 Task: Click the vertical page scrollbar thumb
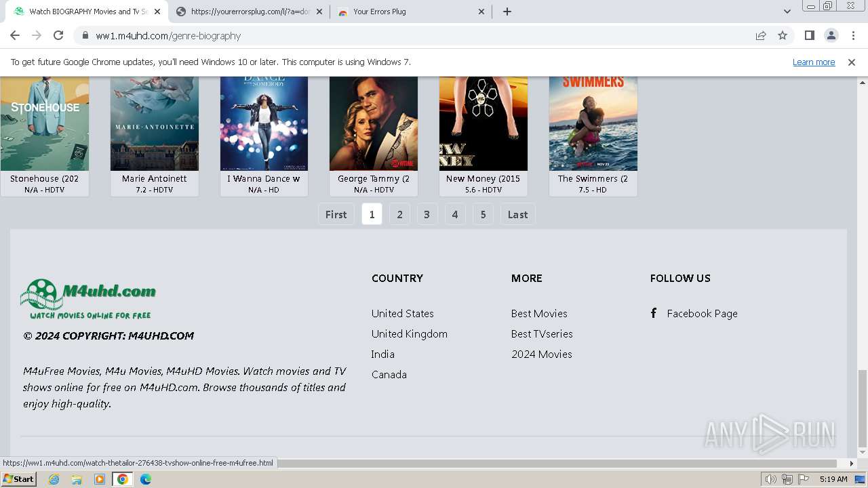(x=862, y=409)
